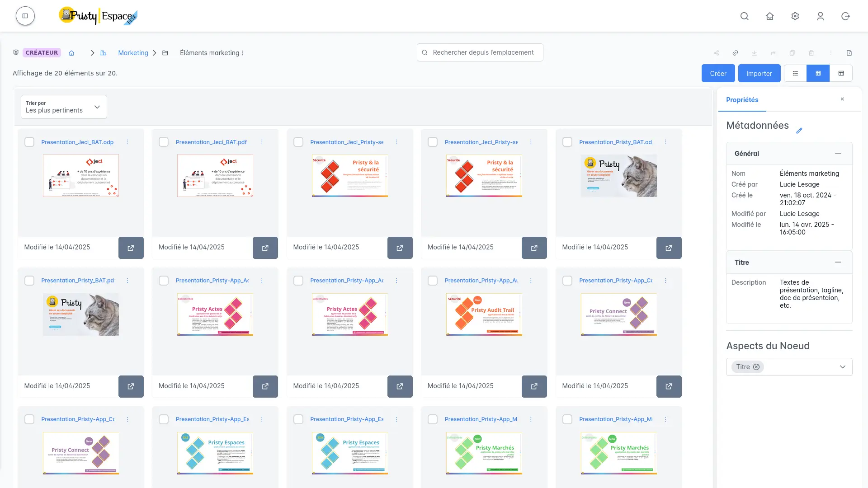Image resolution: width=868 pixels, height=488 pixels.
Task: Click the download icon in actions toolbar
Action: click(x=755, y=53)
